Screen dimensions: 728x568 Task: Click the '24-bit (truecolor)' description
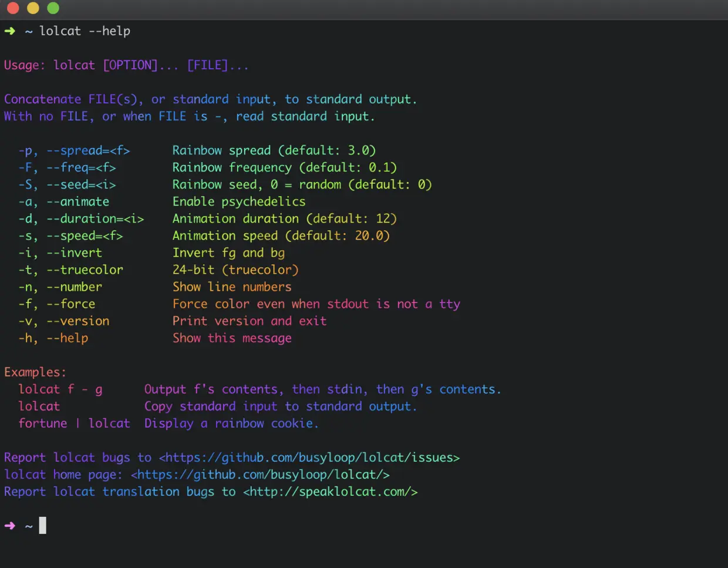point(235,270)
